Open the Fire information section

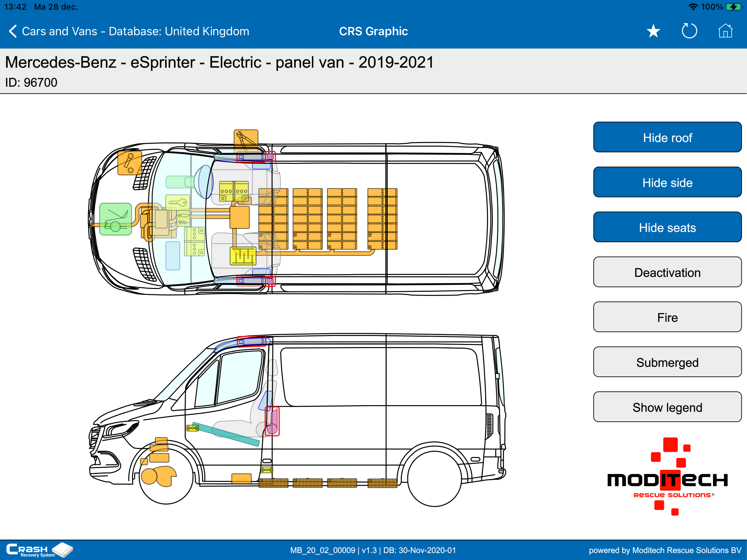pos(667,317)
